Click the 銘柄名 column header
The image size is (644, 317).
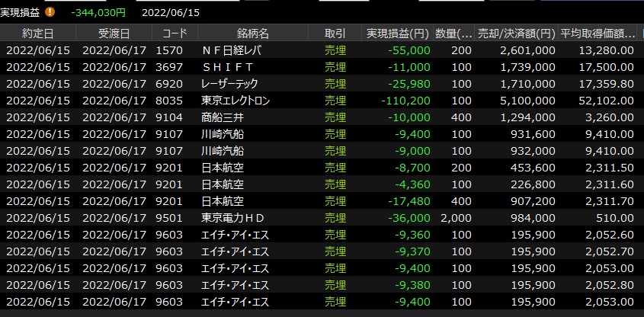tap(252, 34)
